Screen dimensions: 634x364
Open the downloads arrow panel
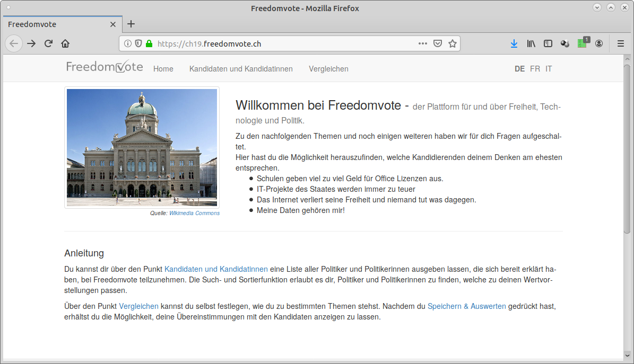tap(514, 43)
